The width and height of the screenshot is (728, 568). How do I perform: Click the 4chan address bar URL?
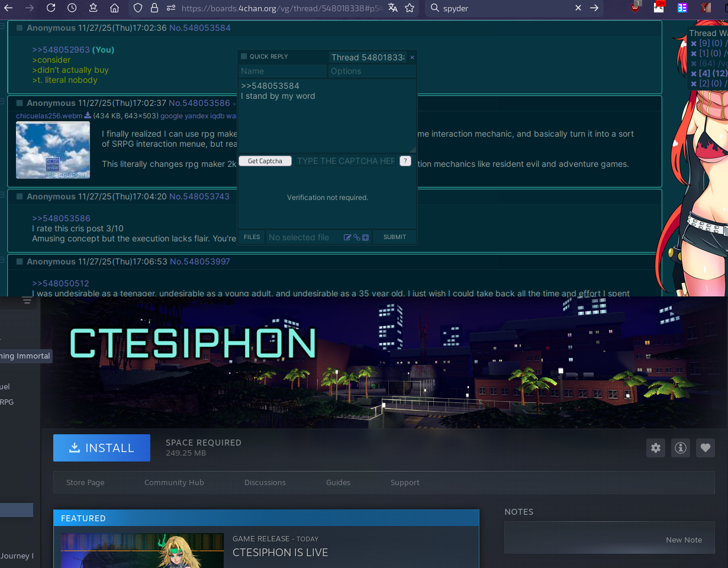[x=282, y=8]
